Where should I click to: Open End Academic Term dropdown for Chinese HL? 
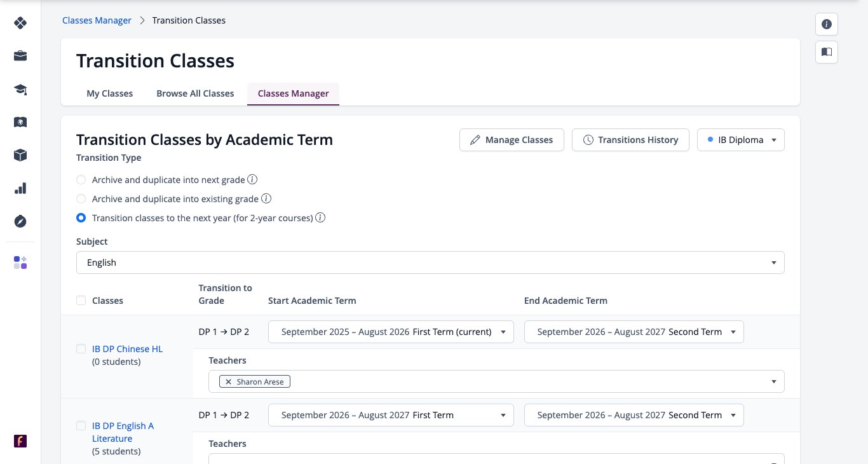click(634, 332)
